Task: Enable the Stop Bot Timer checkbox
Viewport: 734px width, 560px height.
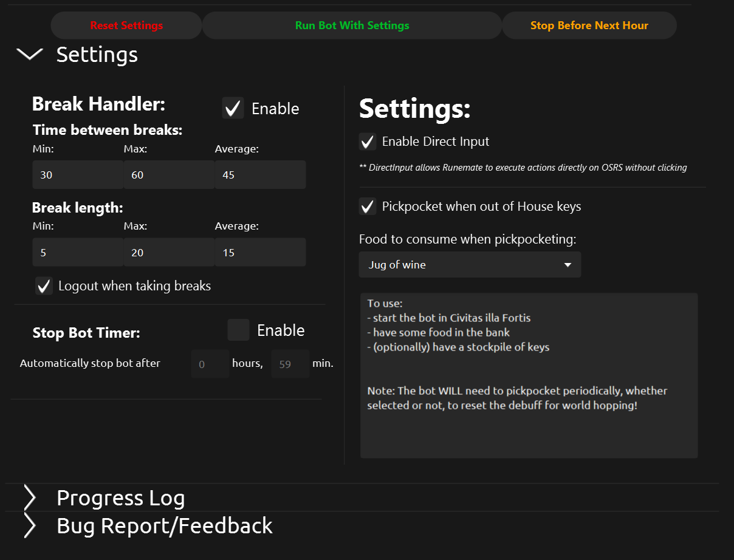Action: (x=238, y=330)
